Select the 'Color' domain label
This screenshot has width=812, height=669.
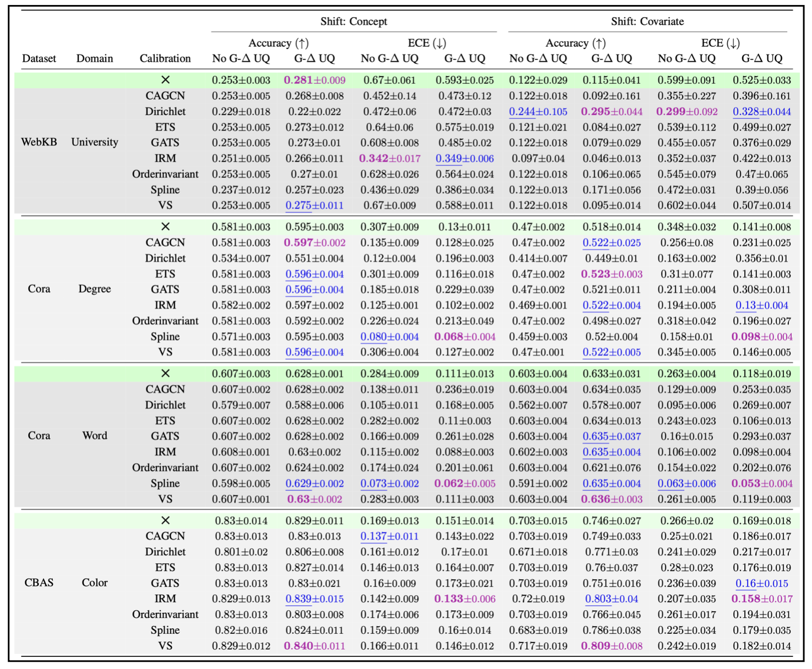point(95,582)
